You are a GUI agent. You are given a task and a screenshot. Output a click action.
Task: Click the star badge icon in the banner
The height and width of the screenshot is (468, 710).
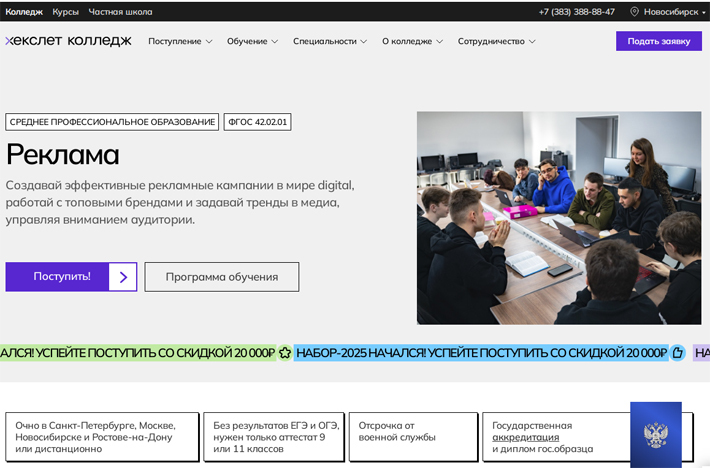pyautogui.click(x=285, y=353)
